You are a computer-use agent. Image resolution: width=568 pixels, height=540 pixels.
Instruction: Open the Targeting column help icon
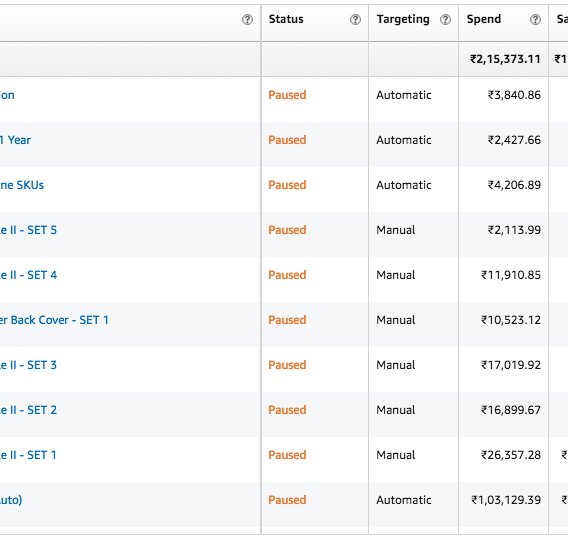pos(445,20)
